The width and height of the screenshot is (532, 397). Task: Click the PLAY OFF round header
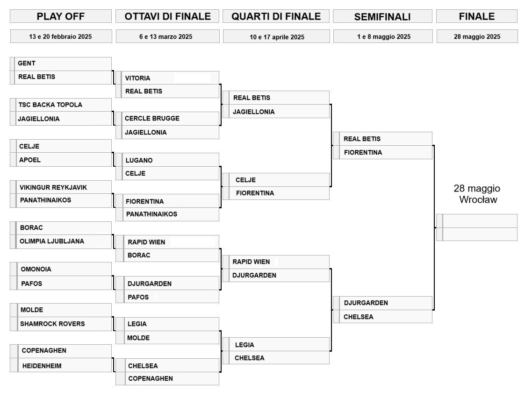pyautogui.click(x=61, y=16)
